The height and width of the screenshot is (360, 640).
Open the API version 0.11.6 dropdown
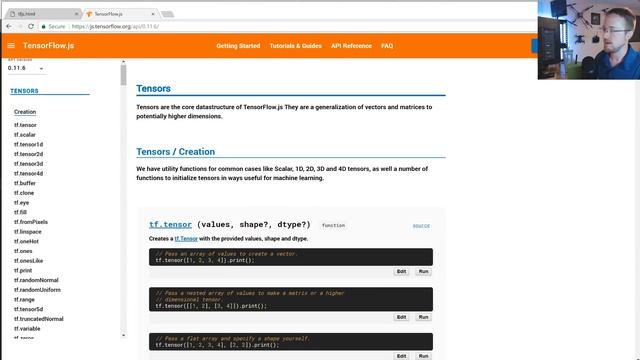(26, 68)
